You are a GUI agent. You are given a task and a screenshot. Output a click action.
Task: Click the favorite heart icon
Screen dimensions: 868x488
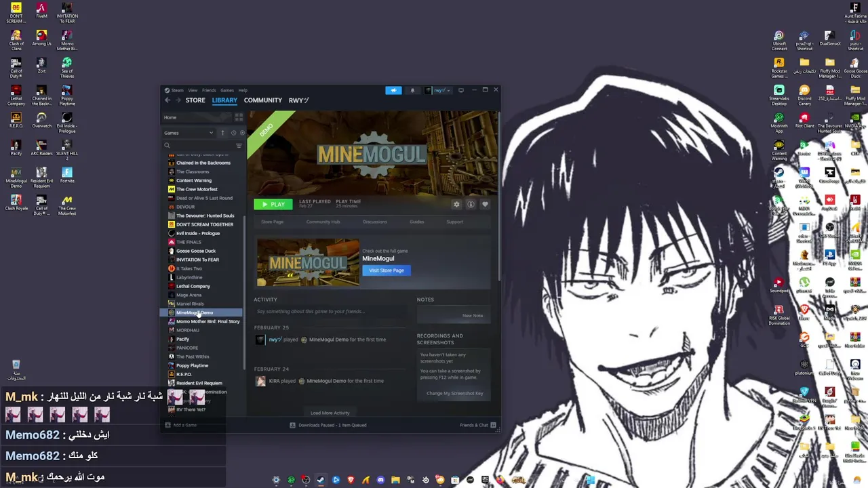485,204
